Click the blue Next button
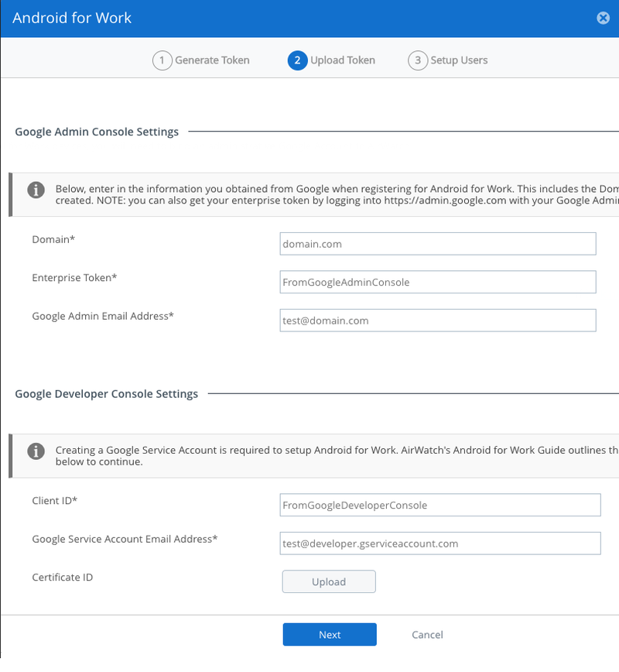This screenshot has width=619, height=672. 330,635
